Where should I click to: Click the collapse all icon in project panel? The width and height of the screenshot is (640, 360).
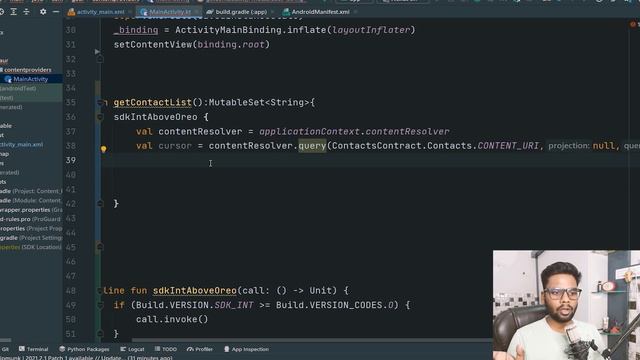[x=27, y=12]
